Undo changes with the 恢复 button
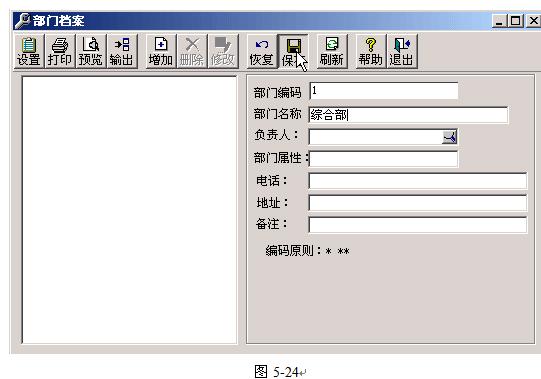The width and height of the screenshot is (541, 379). [262, 51]
